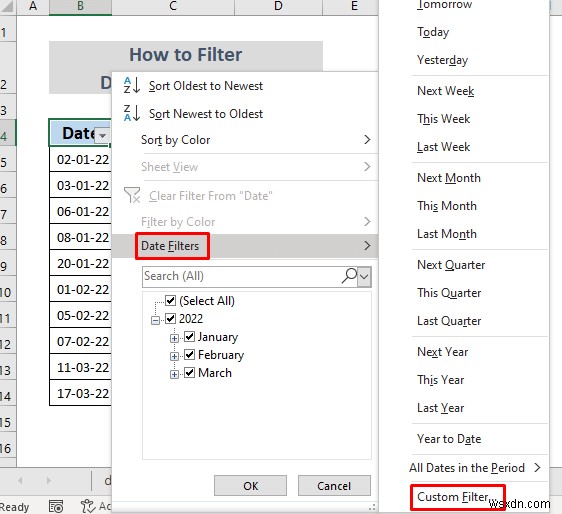This screenshot has height=514, width=562.
Task: Select This Month date filter
Action: [x=447, y=206]
